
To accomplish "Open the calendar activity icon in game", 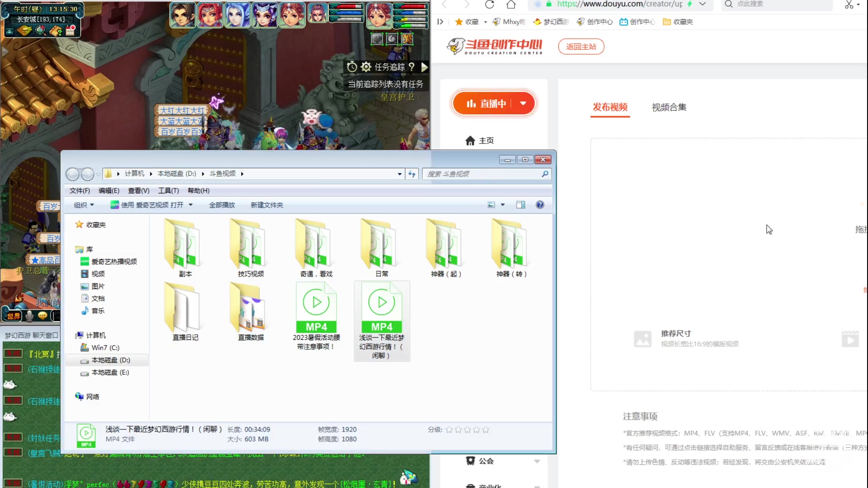I will pyautogui.click(x=70, y=30).
